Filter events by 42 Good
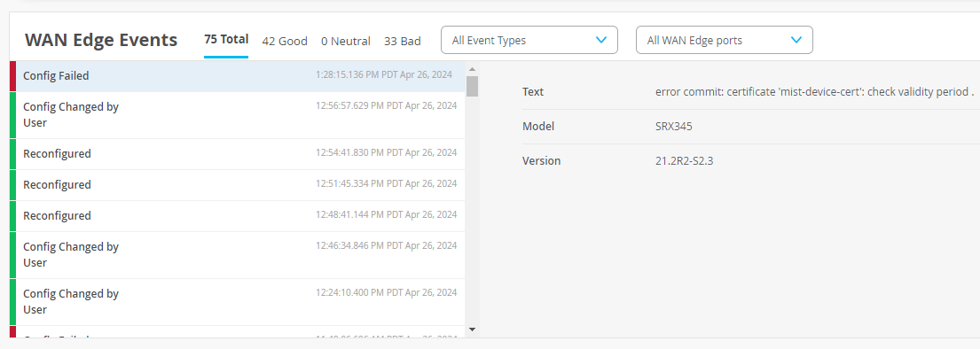Image resolution: width=980 pixels, height=349 pixels. 285,42
